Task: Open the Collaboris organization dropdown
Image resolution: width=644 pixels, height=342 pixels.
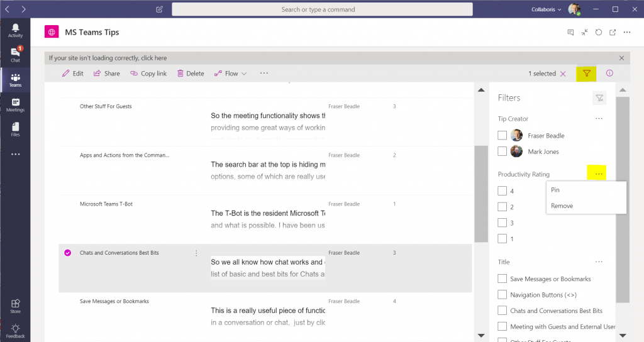Action: 547,9
